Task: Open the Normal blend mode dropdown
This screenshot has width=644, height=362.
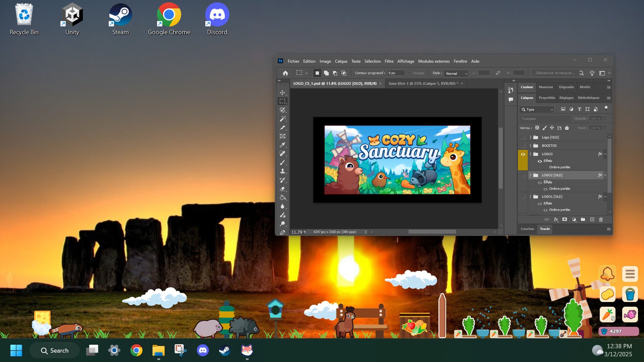Action: [x=455, y=73]
